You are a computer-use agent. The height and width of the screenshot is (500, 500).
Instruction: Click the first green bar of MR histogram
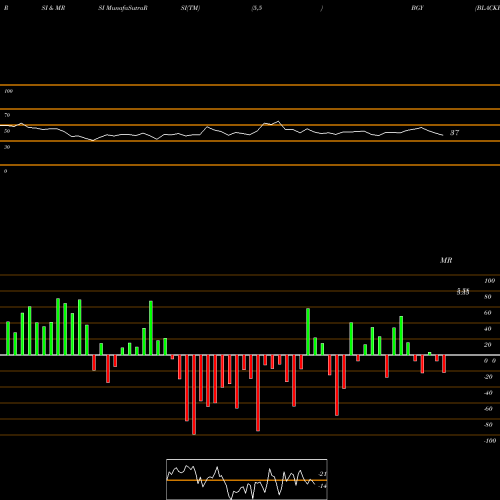[x=8, y=338]
